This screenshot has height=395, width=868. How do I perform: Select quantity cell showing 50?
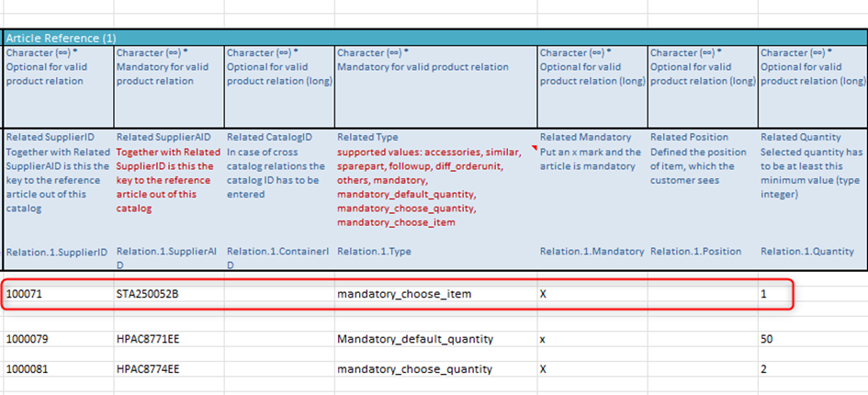pos(767,339)
